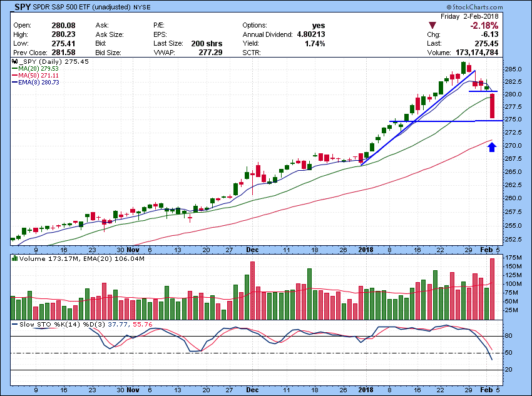Click the 252.5 price axis label

[x=513, y=240]
